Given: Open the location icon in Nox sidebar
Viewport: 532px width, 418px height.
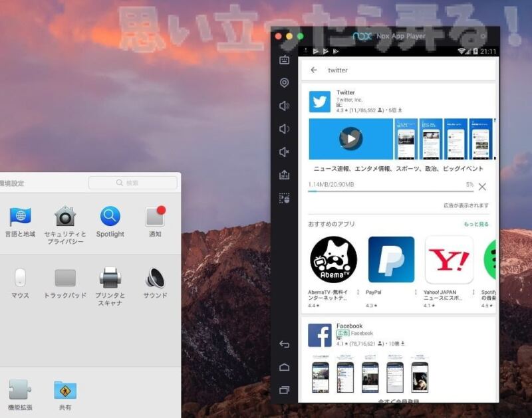Looking at the screenshot, I should click(x=285, y=82).
